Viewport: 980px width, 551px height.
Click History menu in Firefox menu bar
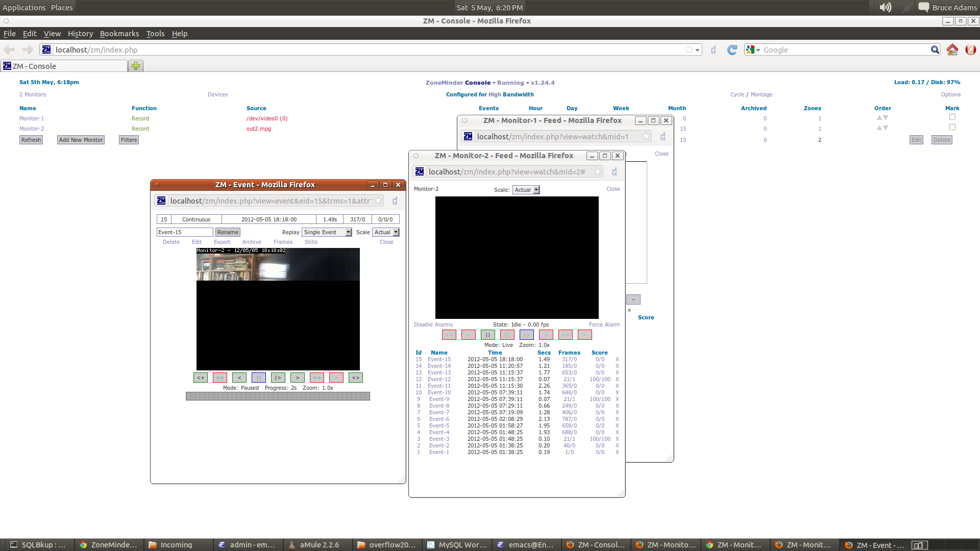(x=80, y=33)
